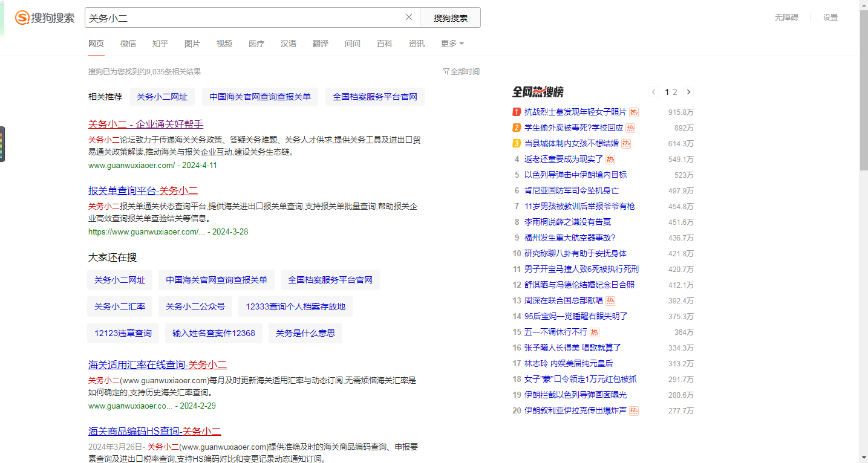Open hot topic 舒淇晒与冯德伦结婚纪念日合照
Image resolution: width=868 pixels, height=463 pixels.
[579, 285]
